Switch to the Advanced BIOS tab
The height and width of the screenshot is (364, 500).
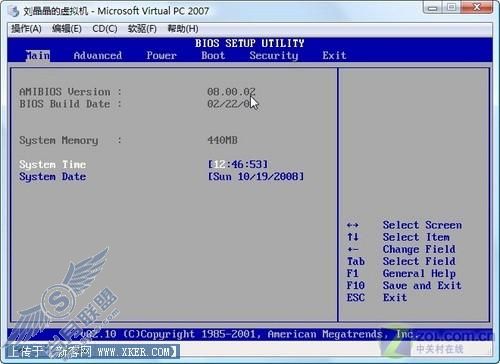[x=98, y=55]
